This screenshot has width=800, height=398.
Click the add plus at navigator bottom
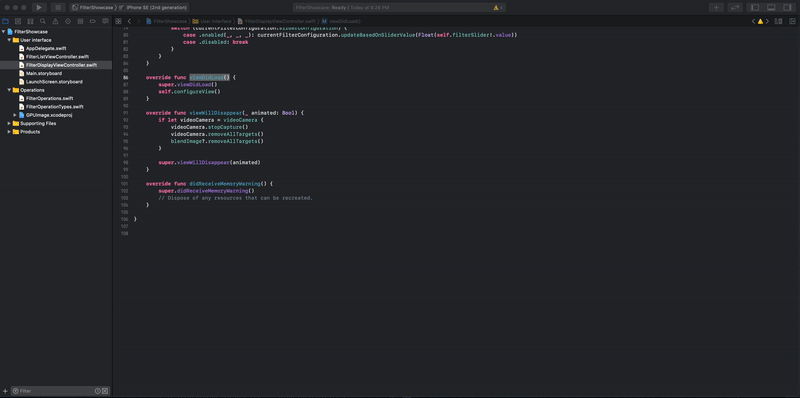click(6, 391)
